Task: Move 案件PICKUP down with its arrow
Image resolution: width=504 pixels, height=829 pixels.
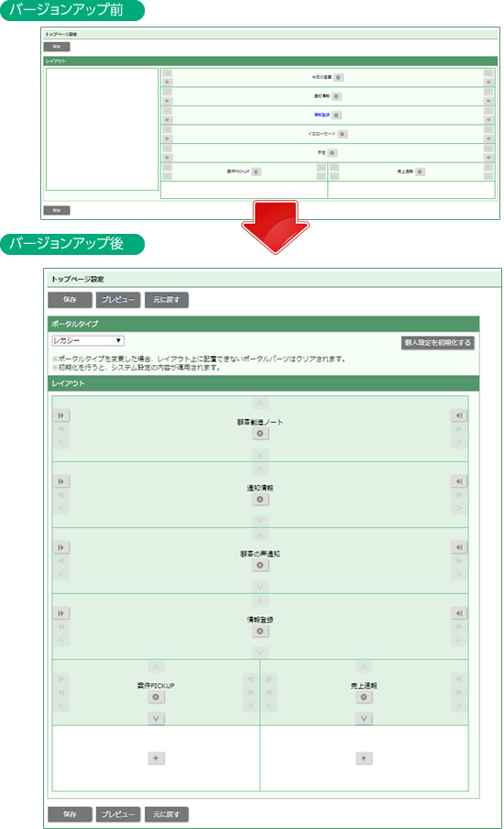Action: (x=156, y=719)
